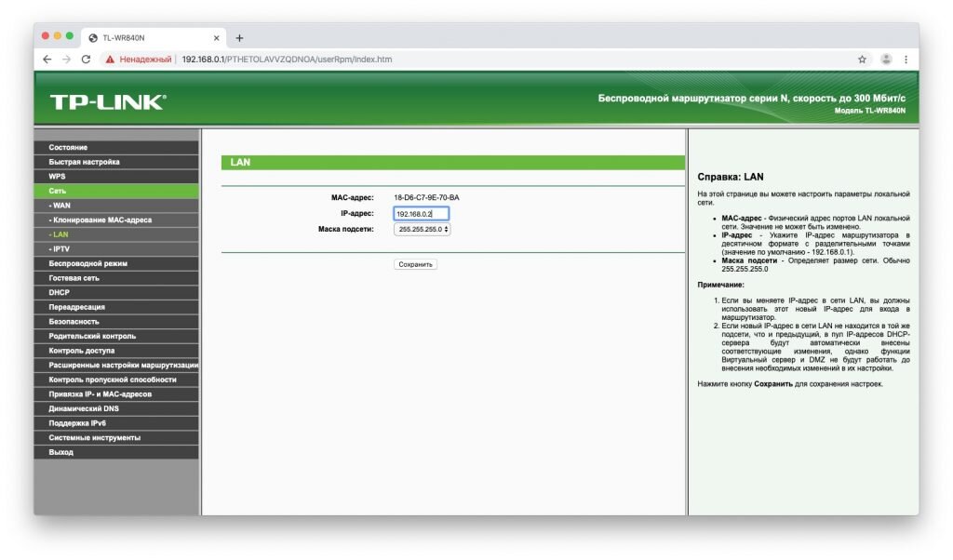
Task: Click the MAC-адрес field label
Action: click(353, 197)
